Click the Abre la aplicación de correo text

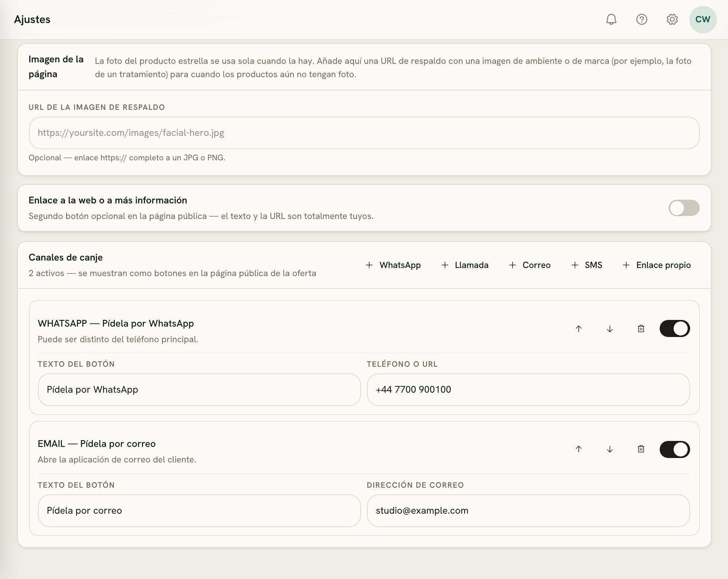(117, 459)
